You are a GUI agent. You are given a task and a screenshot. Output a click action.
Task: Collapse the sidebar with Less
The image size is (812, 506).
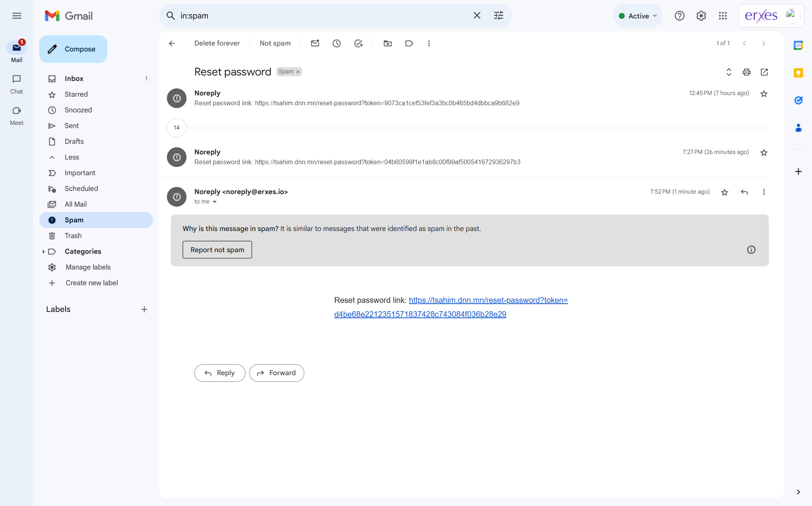[x=72, y=157]
